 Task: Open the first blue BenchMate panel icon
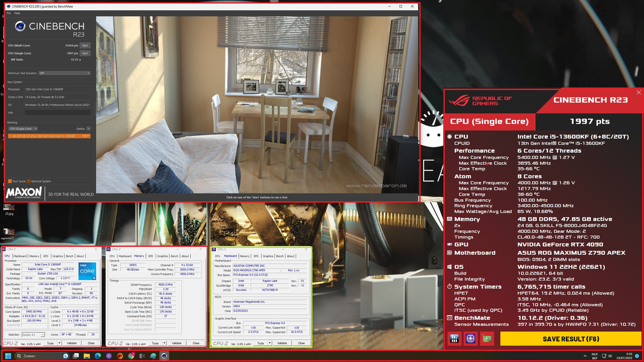point(454,339)
